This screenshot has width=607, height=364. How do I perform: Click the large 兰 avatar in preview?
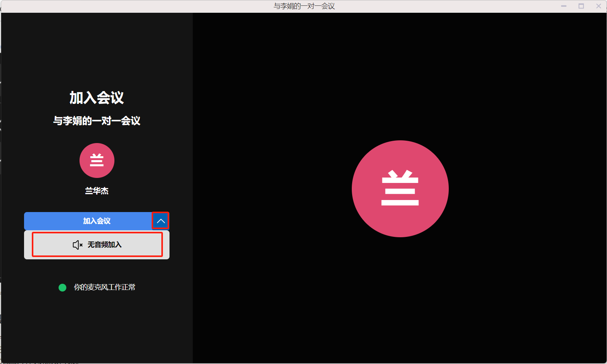pyautogui.click(x=400, y=189)
